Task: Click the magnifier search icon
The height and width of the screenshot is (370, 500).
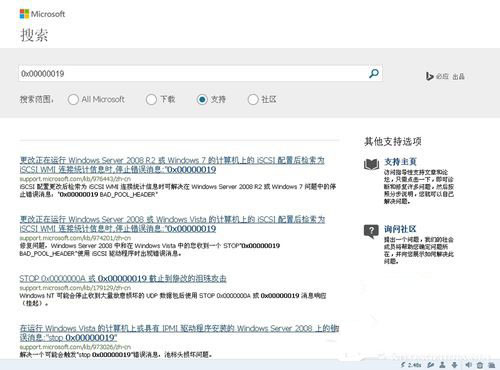Action: (x=374, y=73)
